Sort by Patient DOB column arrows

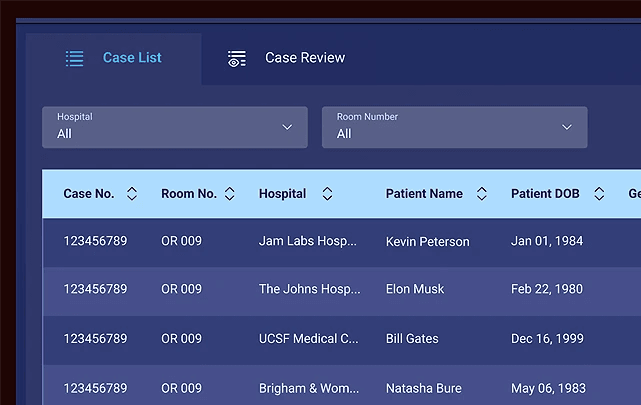coord(599,194)
